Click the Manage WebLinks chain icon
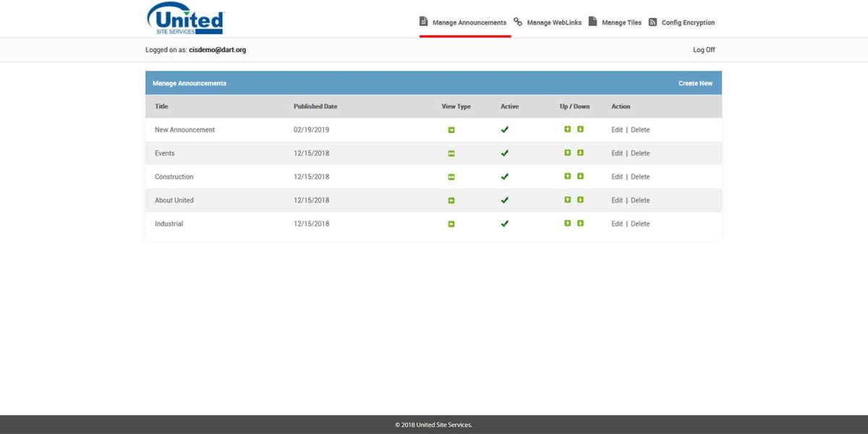 pos(516,22)
